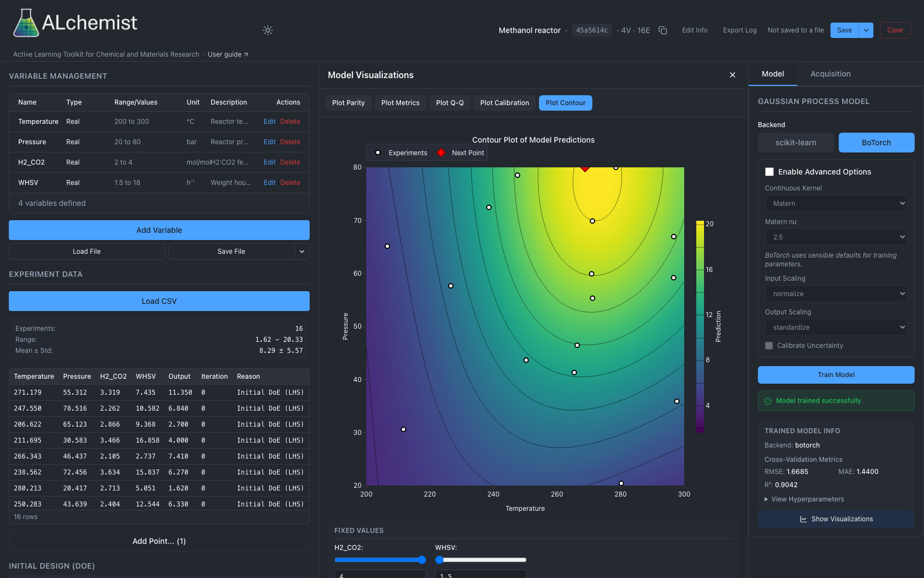Toggle the Next Point legend entry
The width and height of the screenshot is (924, 578).
pyautogui.click(x=461, y=153)
